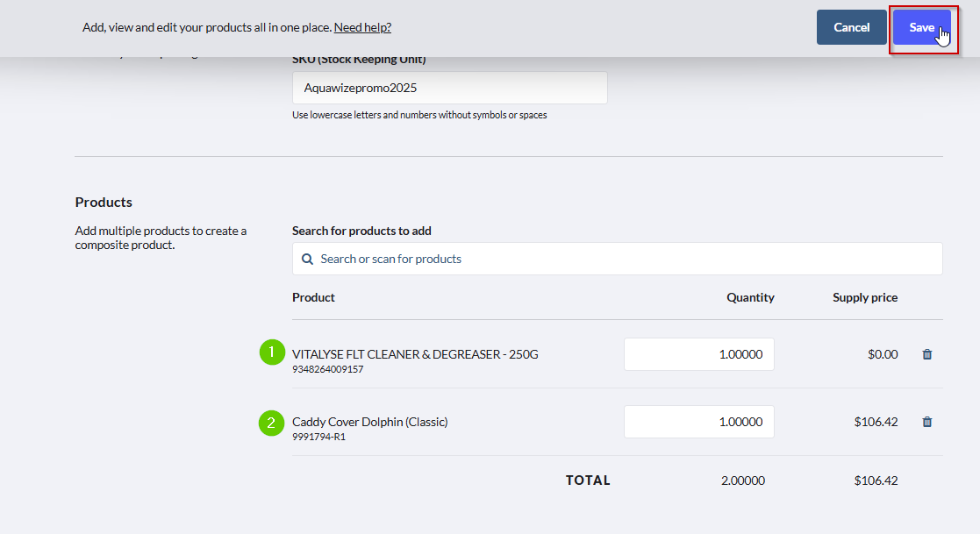Select VITALYSE FLT CLEANER & DEGREASER - 250G

[415, 354]
